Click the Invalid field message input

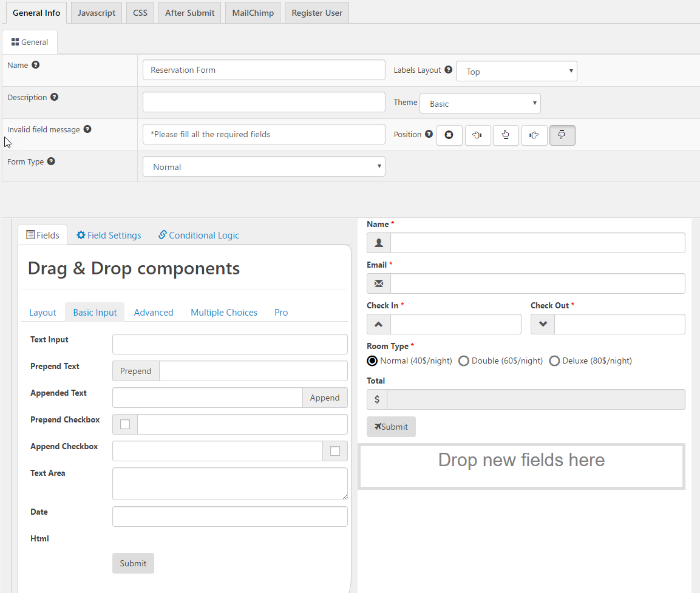[x=264, y=134]
